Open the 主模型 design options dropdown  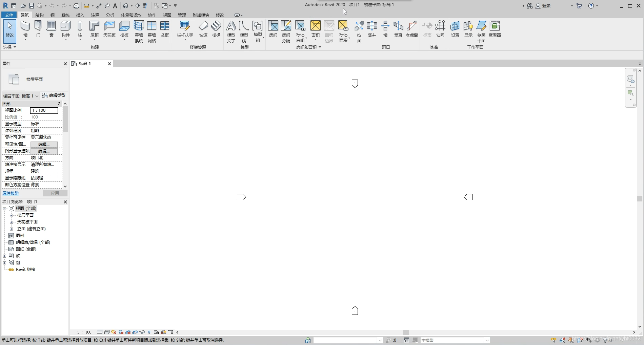[x=455, y=340]
